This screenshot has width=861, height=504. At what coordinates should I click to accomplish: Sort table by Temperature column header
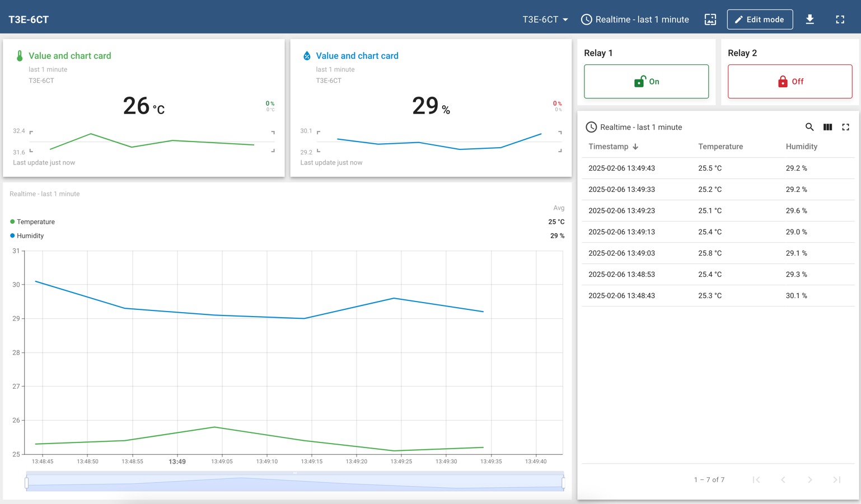720,147
